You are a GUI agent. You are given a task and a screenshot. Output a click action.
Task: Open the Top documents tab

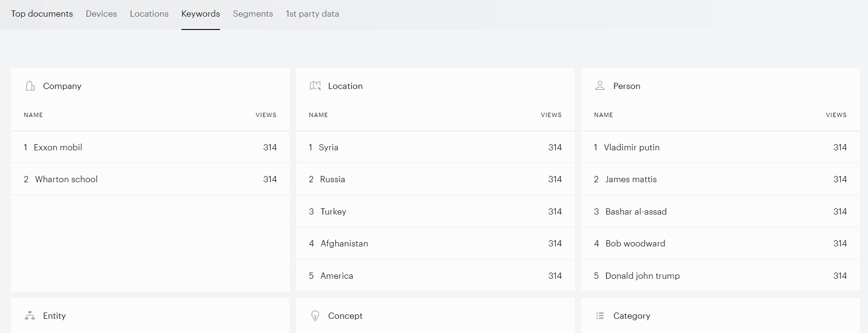[x=42, y=14]
